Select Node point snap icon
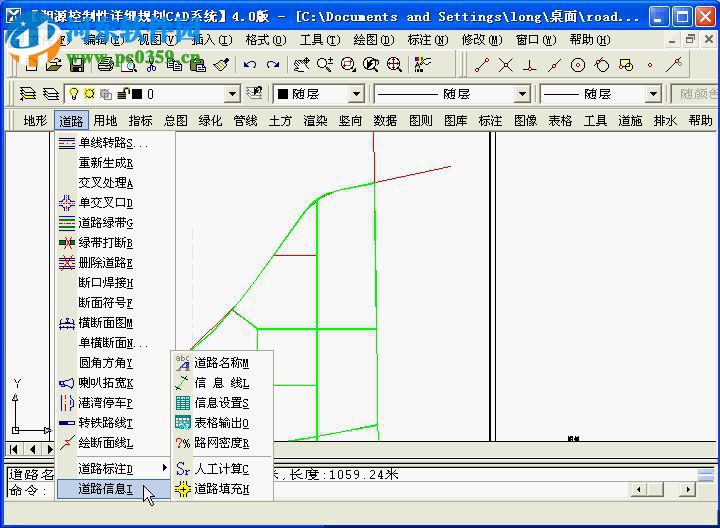 click(650, 65)
